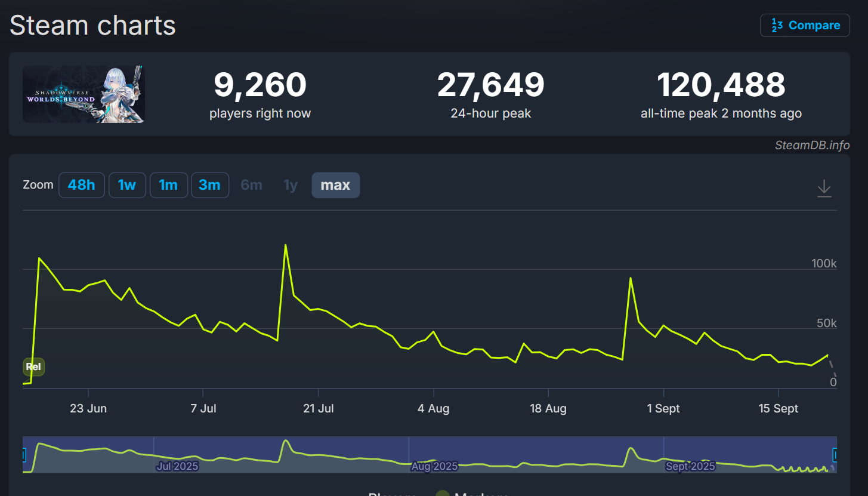Viewport: 868px width, 496px height.
Task: Click the Jul 2025 label in navigator
Action: (177, 466)
